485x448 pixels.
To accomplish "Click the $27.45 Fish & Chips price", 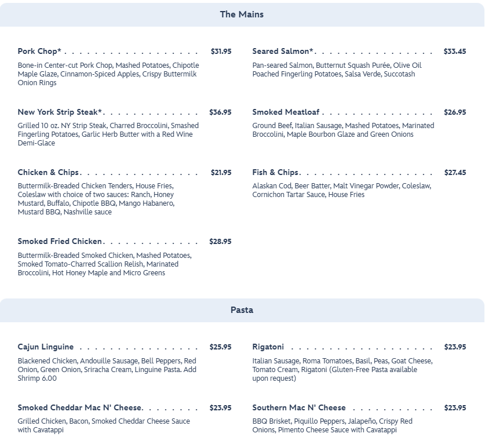I will click(x=455, y=173).
